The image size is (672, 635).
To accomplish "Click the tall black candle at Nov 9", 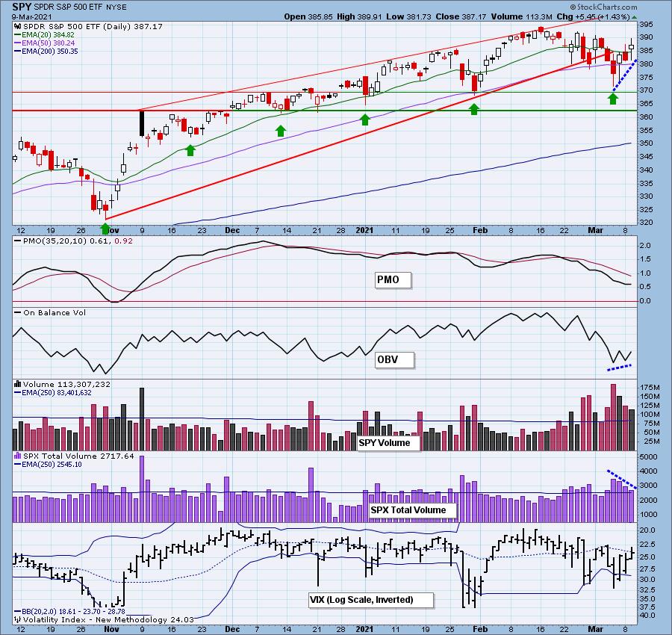I will pos(141,123).
